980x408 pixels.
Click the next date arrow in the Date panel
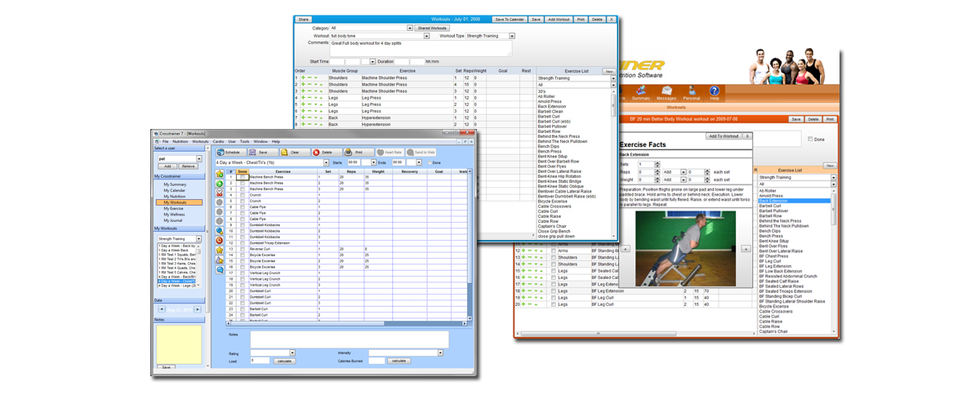(198, 309)
